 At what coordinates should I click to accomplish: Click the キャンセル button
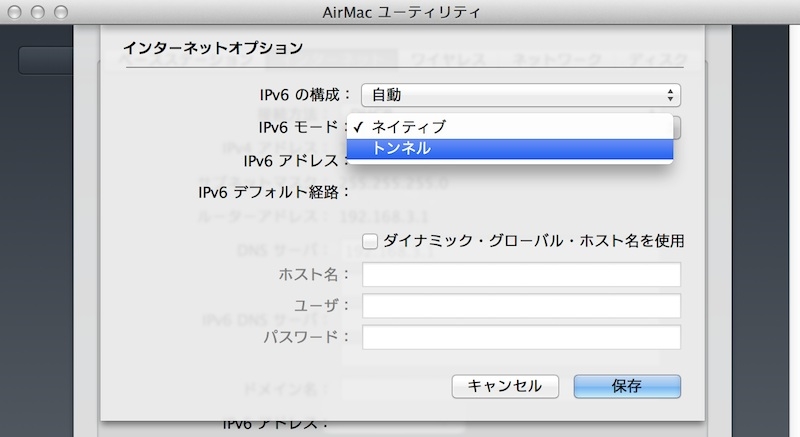click(x=505, y=386)
